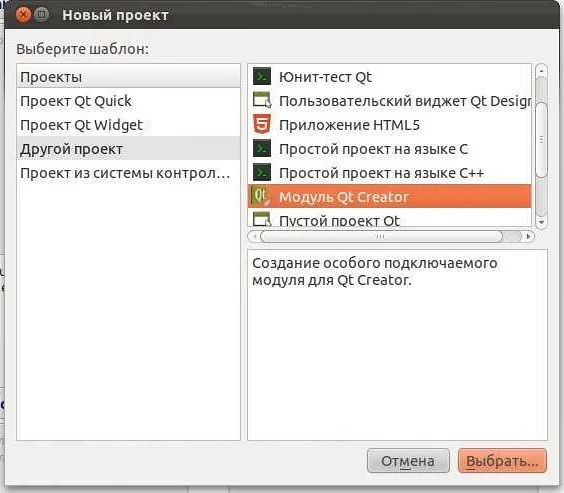564x493 pixels.
Task: Click the Пустой проект Qt icon
Action: pos(262,219)
